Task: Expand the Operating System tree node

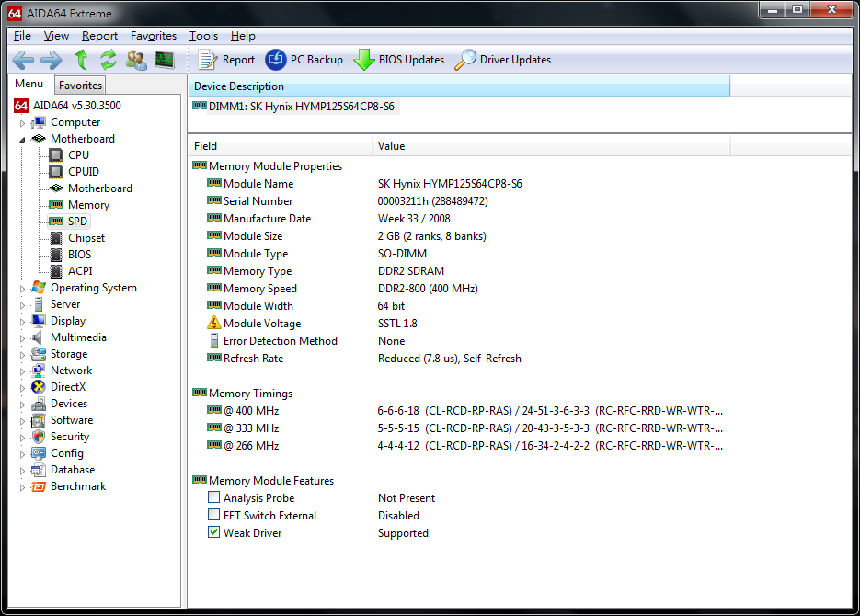Action: 22,289
